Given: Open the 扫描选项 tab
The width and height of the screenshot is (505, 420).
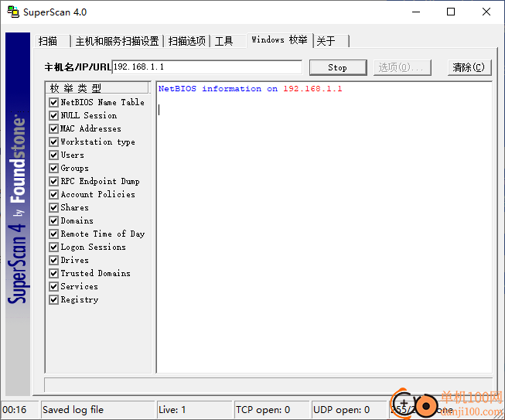Looking at the screenshot, I should tap(187, 41).
